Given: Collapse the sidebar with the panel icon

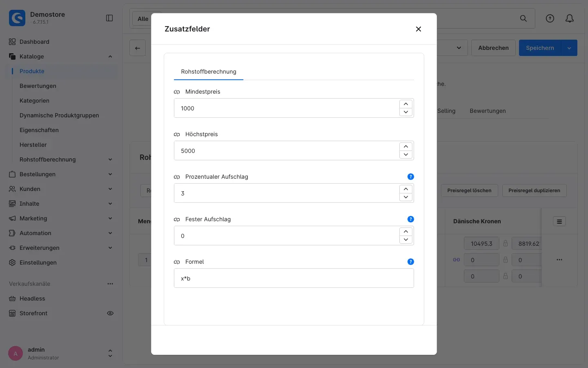Looking at the screenshot, I should [x=109, y=18].
